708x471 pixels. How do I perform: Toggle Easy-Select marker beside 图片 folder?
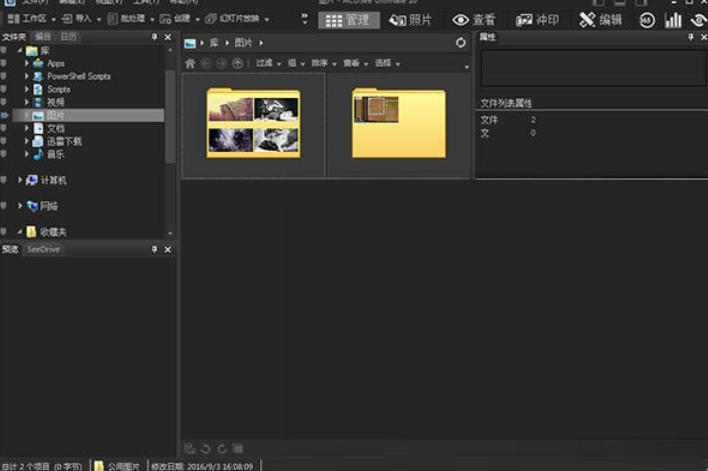(4, 115)
